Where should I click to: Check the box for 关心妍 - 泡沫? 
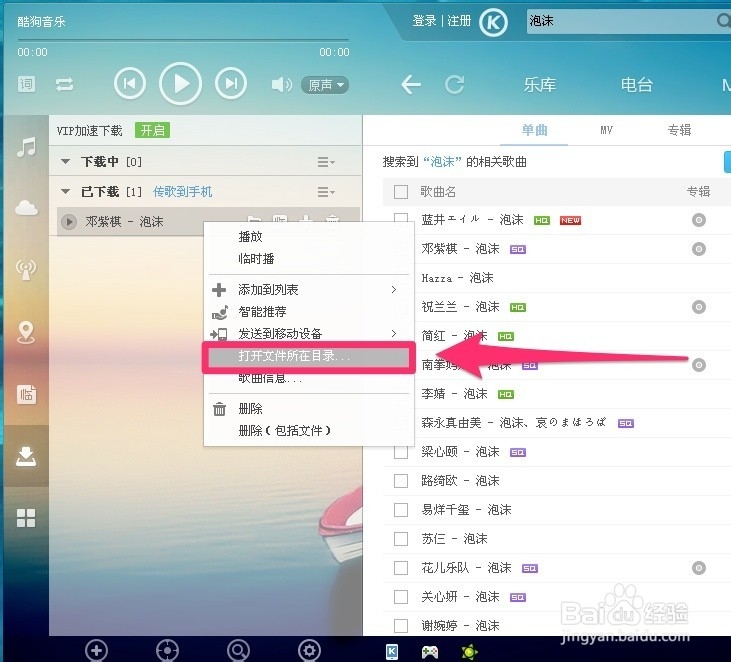coord(401,597)
